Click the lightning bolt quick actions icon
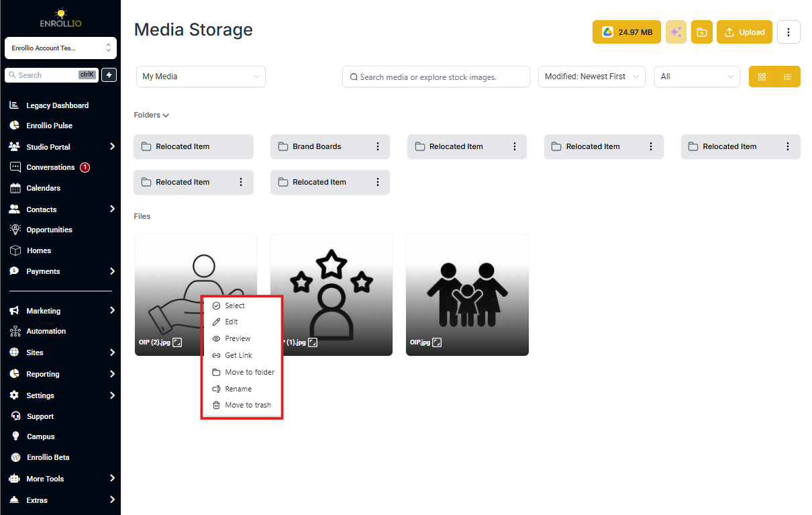The height and width of the screenshot is (515, 812). coord(109,75)
